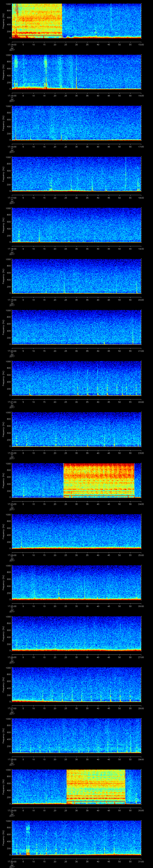The image size is (153, 868).
Task: Click the 17:18 spectrogram panel
Action: click(76, 225)
